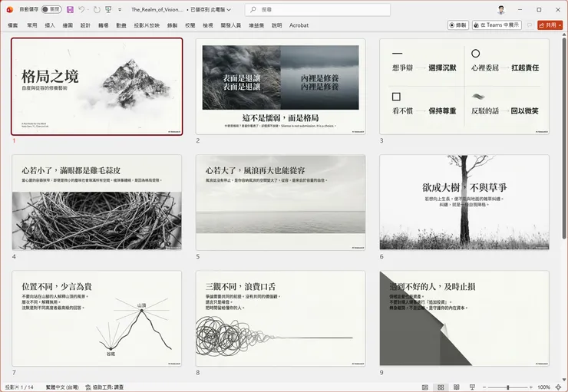Click the vertical scrollbar of slide sorter

click(x=564, y=137)
